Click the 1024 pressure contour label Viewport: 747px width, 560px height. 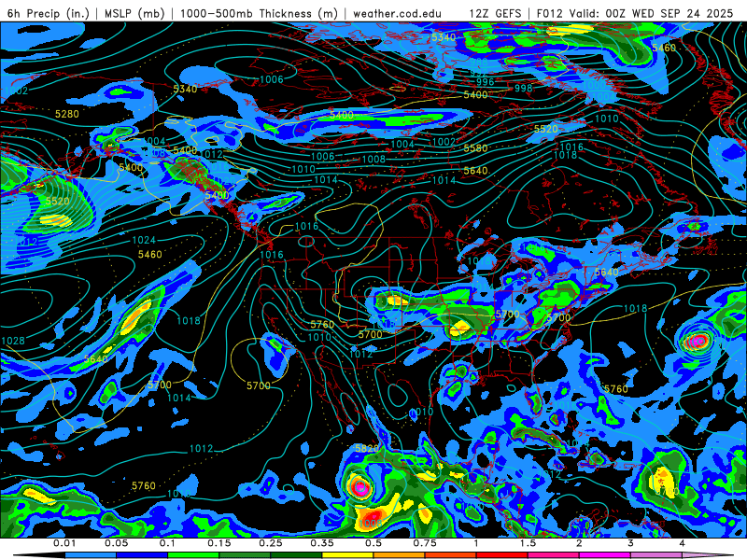(144, 240)
